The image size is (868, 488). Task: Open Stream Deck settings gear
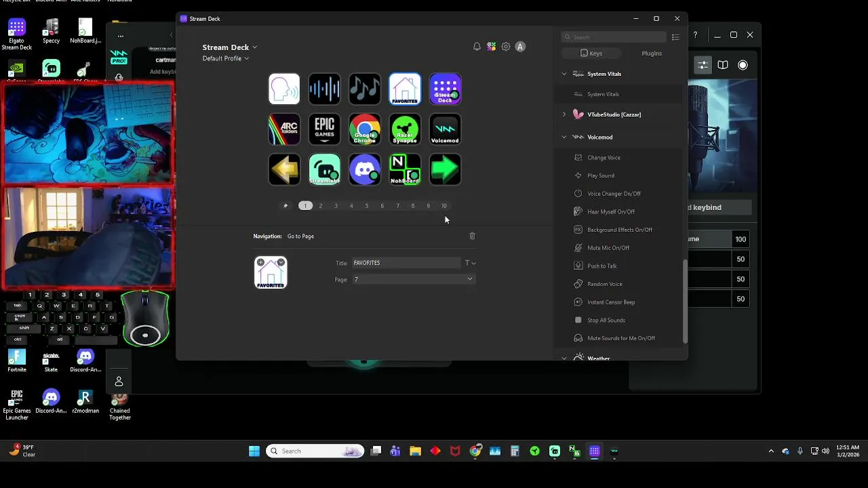click(x=506, y=47)
